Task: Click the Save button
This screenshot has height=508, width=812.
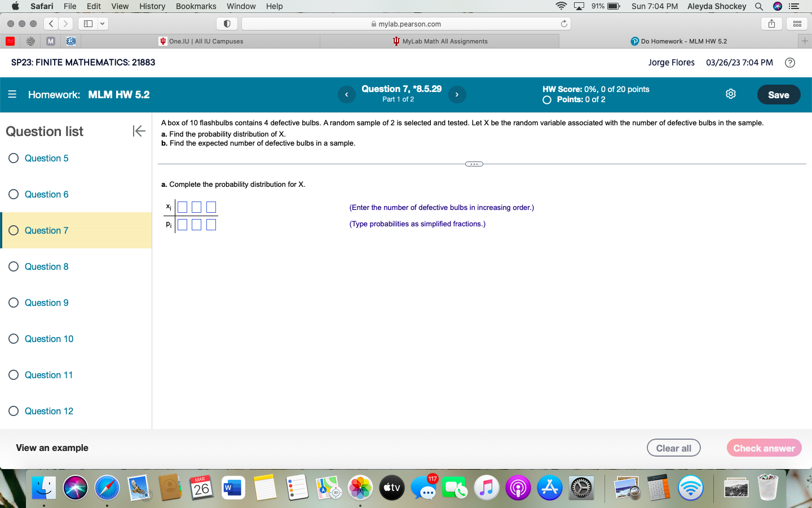Action: point(779,94)
